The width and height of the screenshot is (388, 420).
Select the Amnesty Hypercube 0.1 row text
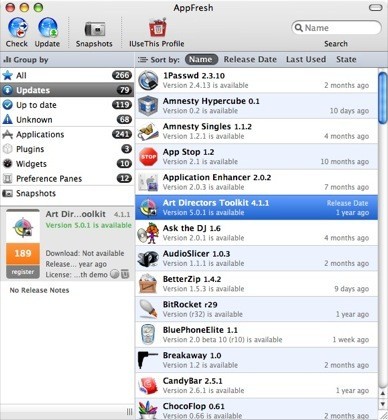211,101
